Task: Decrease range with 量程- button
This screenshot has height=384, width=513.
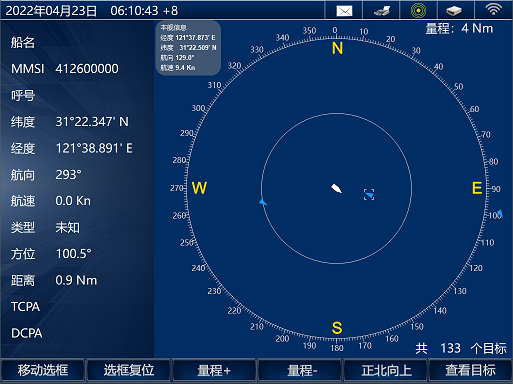Action: click(x=300, y=370)
